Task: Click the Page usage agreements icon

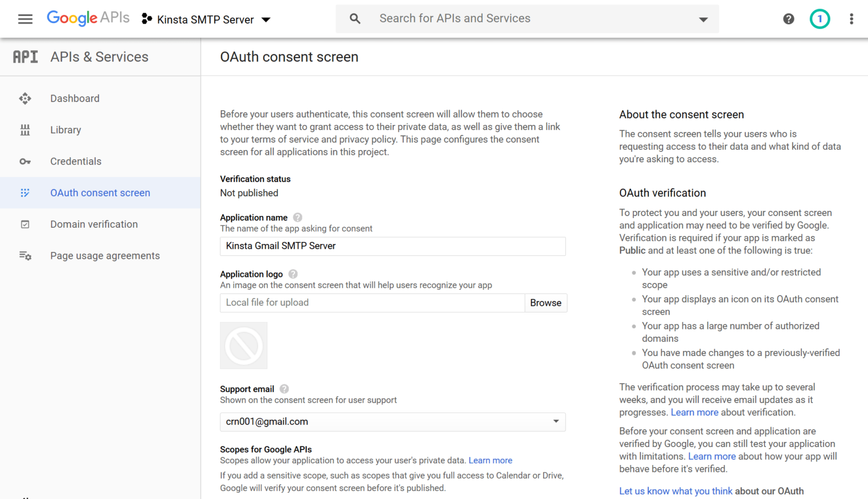Action: [25, 255]
